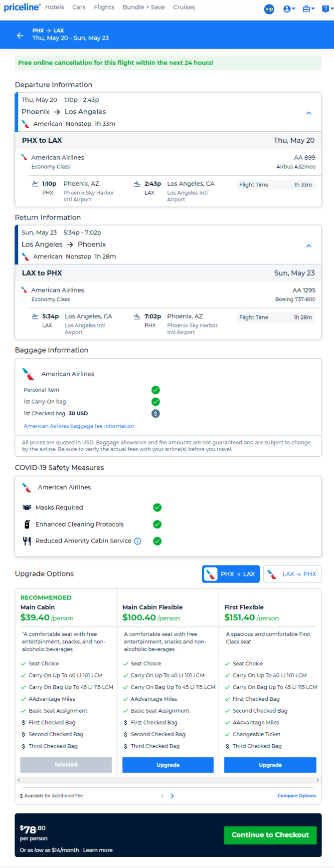Open American Airlines baggage fee information link
334x868 pixels.
(79, 426)
